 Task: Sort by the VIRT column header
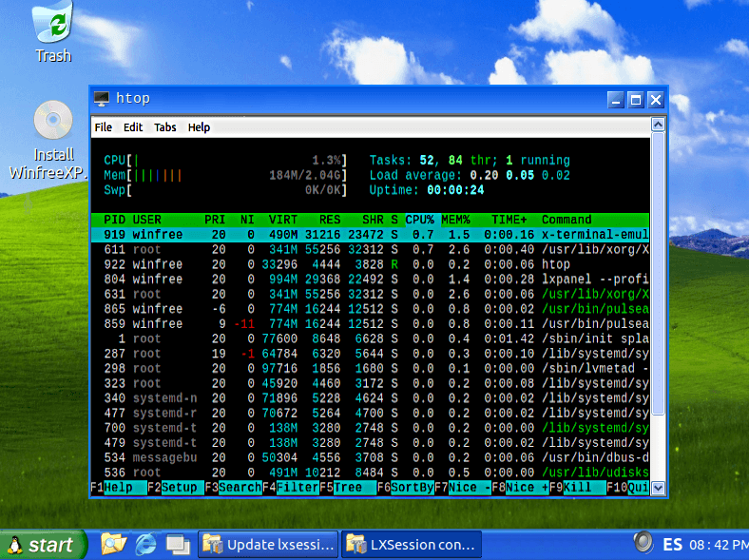pyautogui.click(x=283, y=220)
